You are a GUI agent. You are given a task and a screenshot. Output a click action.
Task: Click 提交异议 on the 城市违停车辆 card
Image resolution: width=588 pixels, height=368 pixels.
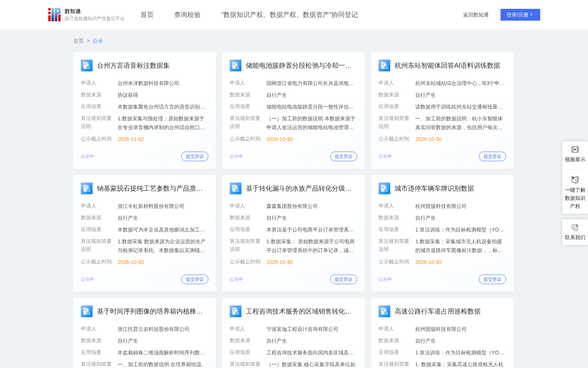[492, 279]
